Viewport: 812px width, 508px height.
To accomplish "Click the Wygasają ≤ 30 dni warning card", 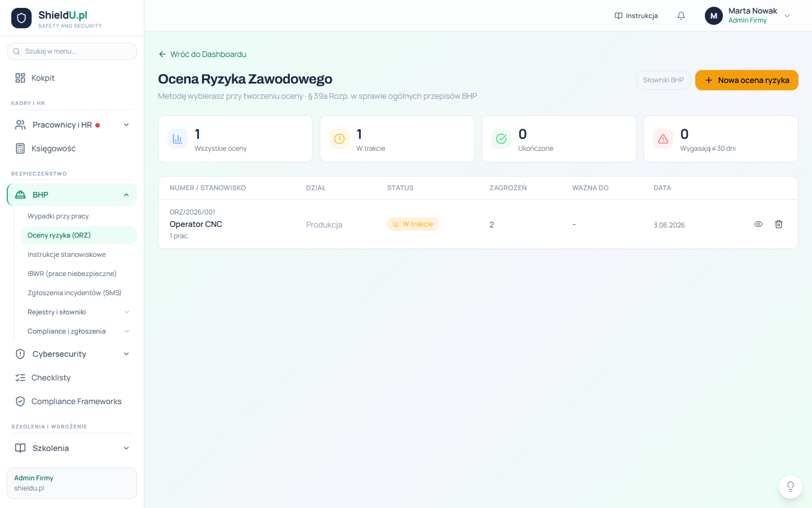I will (721, 139).
